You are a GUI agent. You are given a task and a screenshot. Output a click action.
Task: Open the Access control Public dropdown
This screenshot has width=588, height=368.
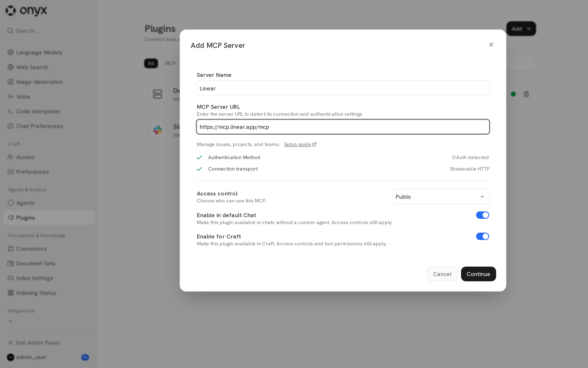click(x=441, y=197)
